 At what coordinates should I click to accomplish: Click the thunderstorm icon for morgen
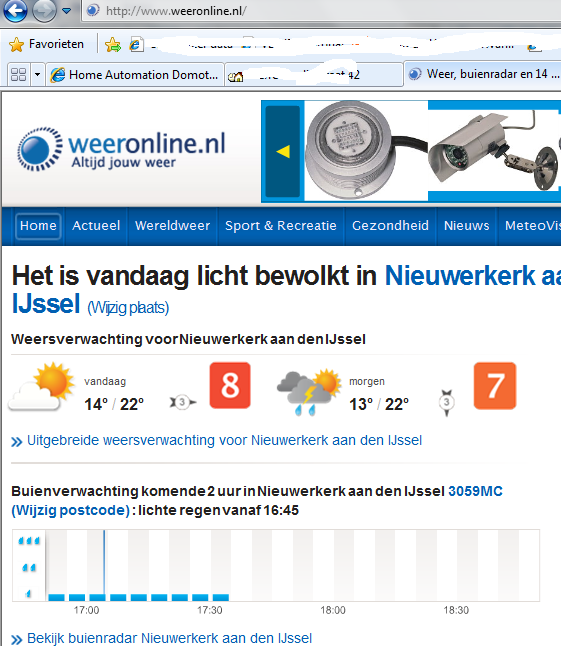(x=309, y=392)
